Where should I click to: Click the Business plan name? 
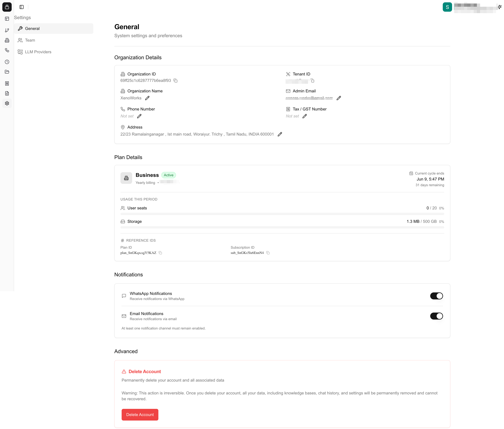147,175
